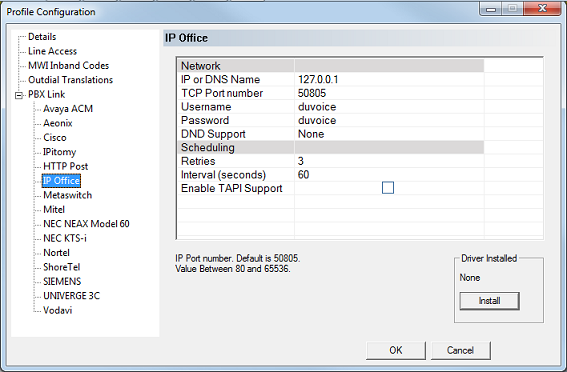567x372 pixels.
Task: Minimize the Profile Configuration window
Action: [x=491, y=8]
